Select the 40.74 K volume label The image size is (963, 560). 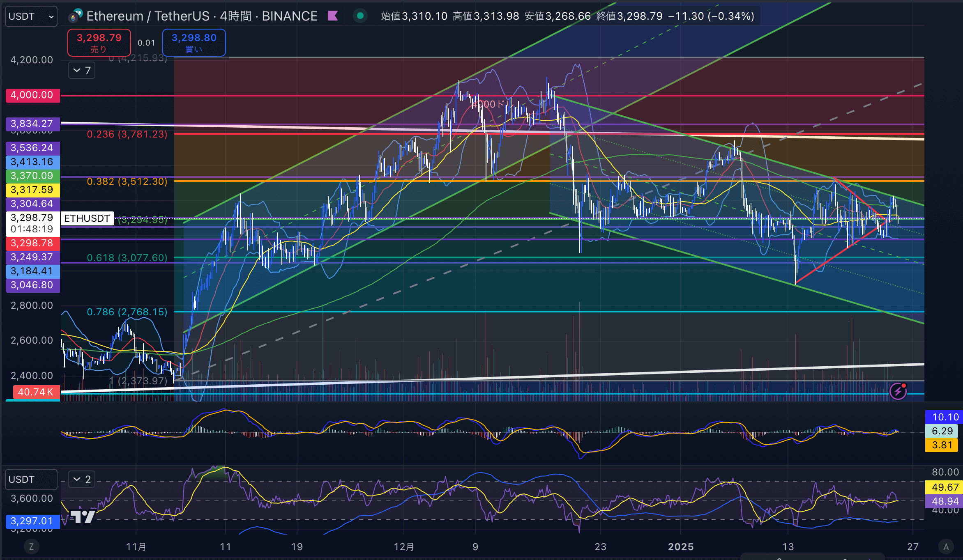point(36,392)
